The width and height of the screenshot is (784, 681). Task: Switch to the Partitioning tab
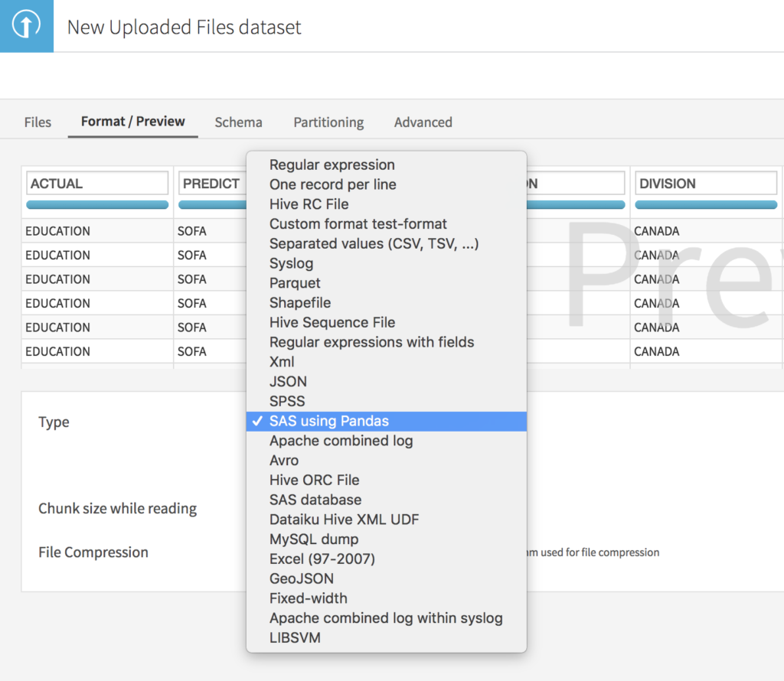pyautogui.click(x=328, y=122)
